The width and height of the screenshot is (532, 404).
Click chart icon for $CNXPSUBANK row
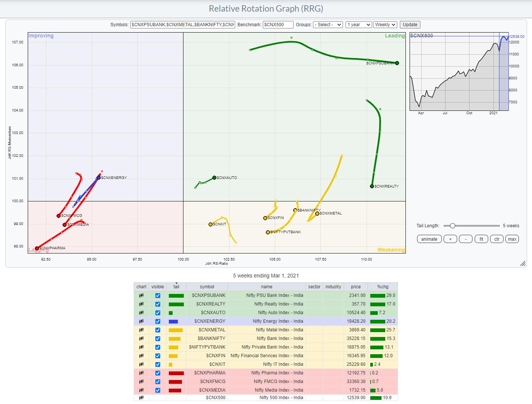(141, 295)
